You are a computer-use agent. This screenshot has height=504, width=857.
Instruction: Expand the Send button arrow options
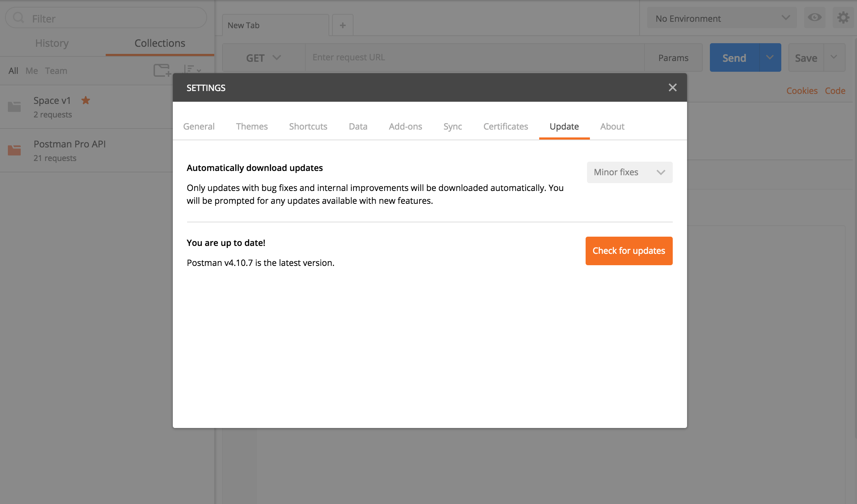tap(770, 57)
